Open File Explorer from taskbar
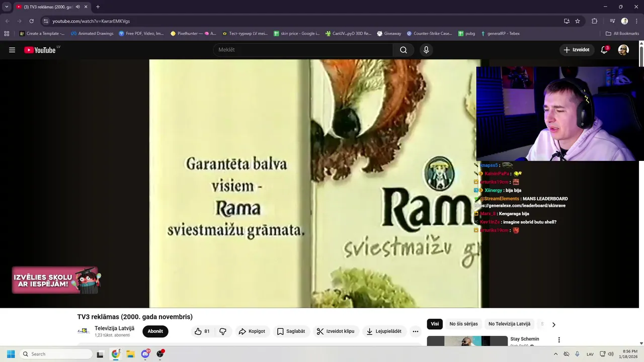The height and width of the screenshot is (362, 644). [130, 354]
